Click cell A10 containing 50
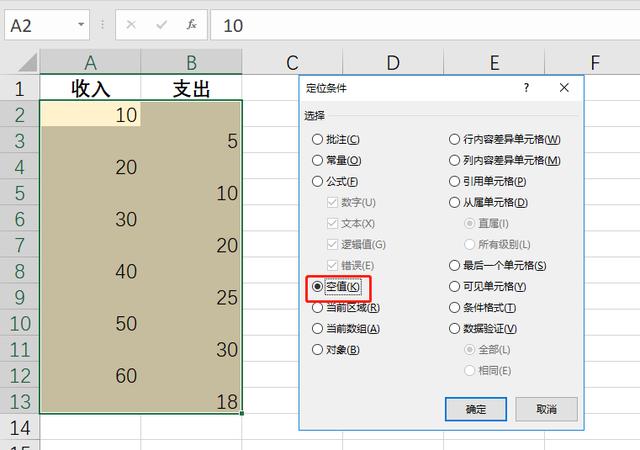 [90, 323]
